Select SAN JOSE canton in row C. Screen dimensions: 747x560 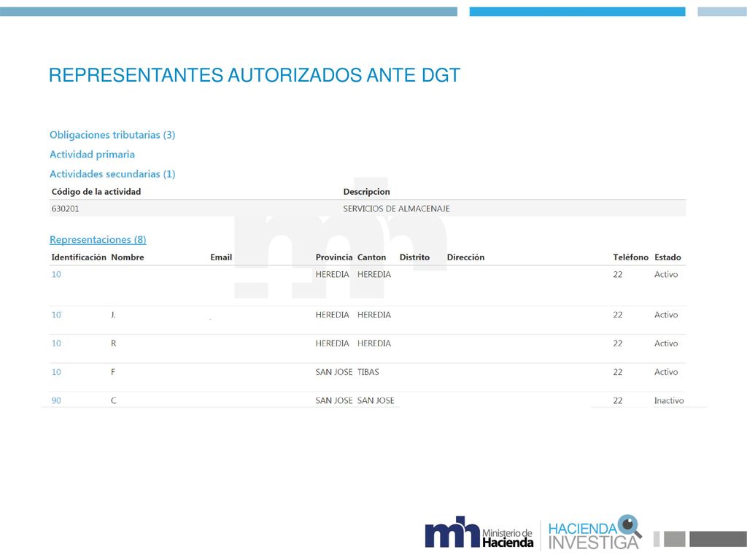[x=376, y=400]
